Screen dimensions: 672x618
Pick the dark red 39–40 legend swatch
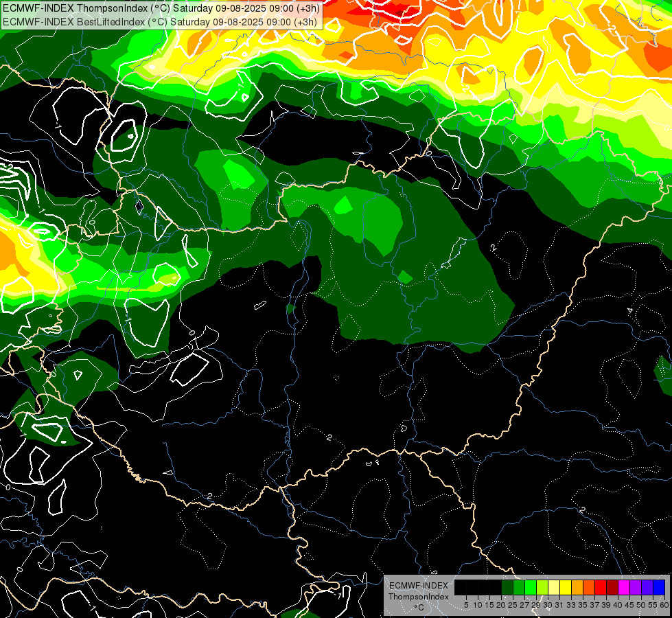(612, 588)
